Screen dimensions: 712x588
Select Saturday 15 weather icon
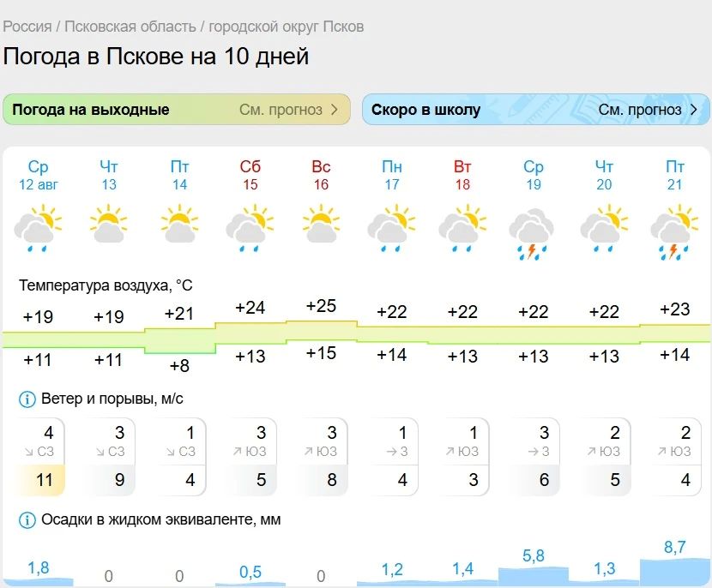click(250, 228)
